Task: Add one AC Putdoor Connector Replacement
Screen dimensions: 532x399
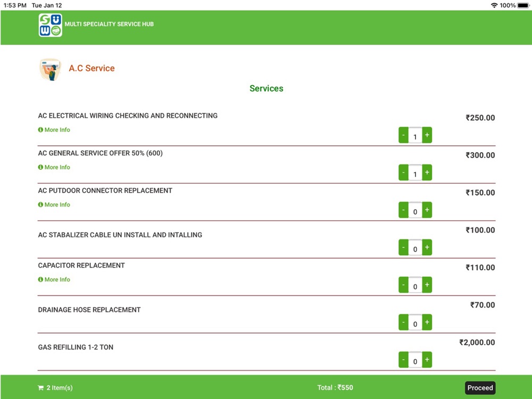Action: click(427, 210)
